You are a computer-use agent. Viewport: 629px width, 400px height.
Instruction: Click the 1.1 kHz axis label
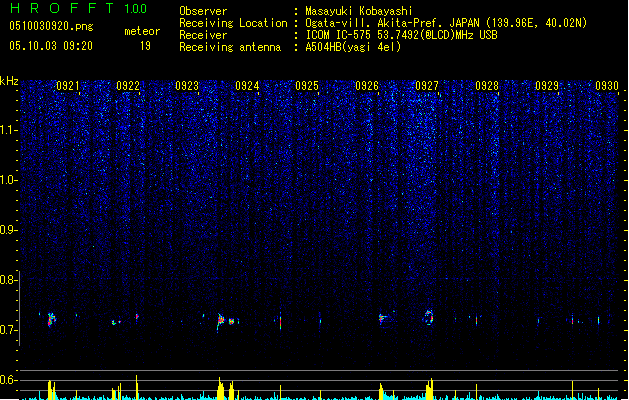point(8,130)
